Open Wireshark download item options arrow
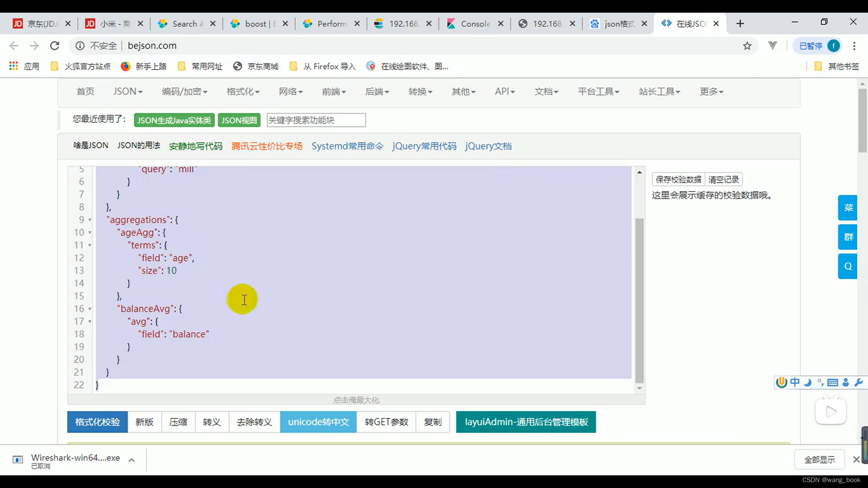Screen dimensions: 868x488 coord(132,460)
